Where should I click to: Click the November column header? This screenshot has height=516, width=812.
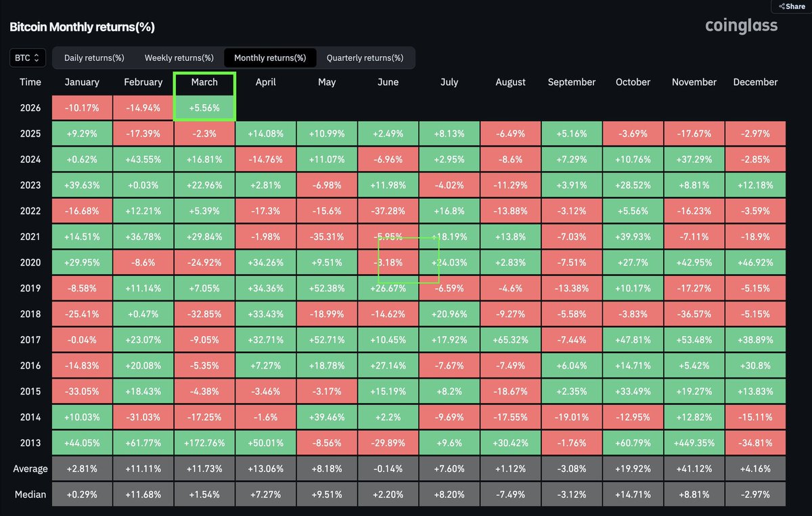(694, 82)
